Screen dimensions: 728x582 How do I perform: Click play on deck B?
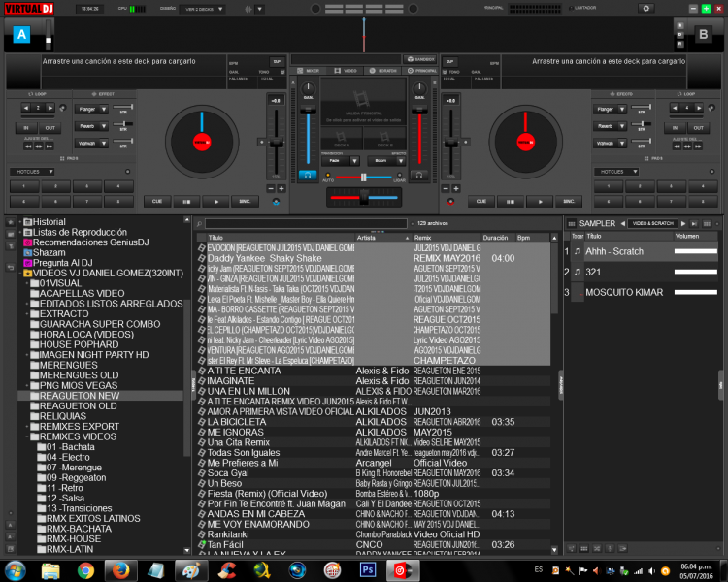pyautogui.click(x=540, y=202)
